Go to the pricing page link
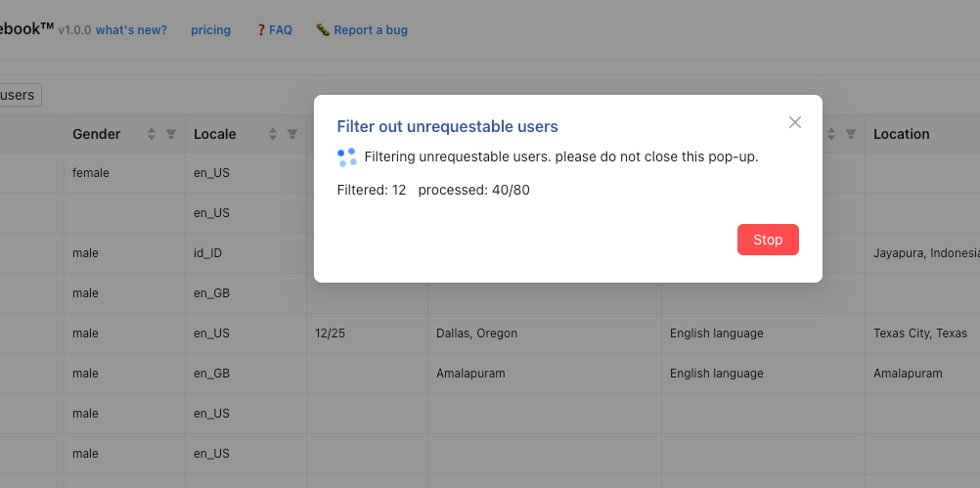This screenshot has width=980, height=488. pos(210,30)
